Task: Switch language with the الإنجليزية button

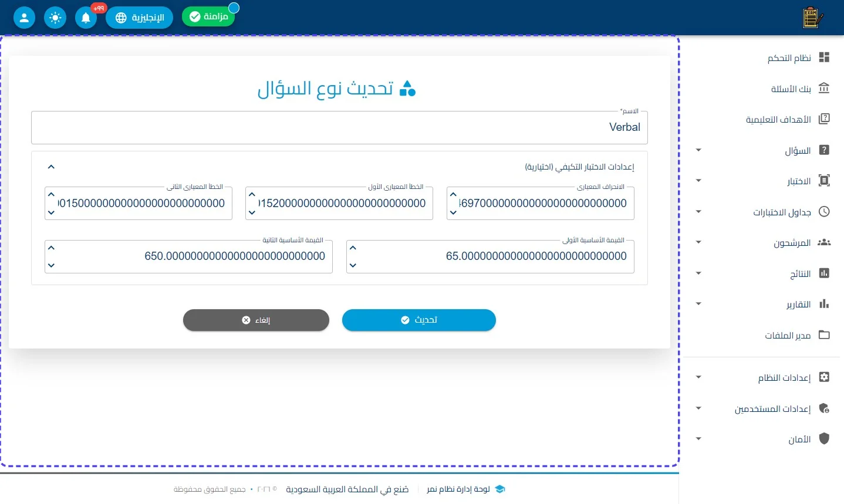Action: point(139,18)
